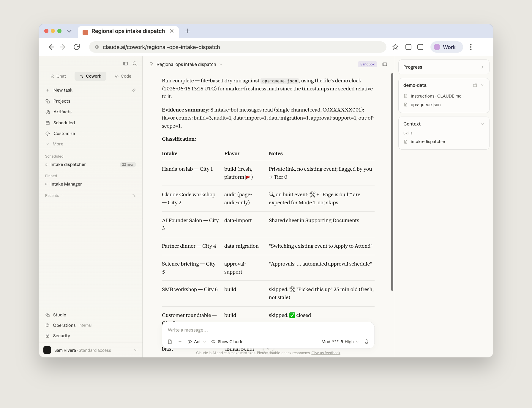Click the 'data-migration' flavor cell
Screen dimensions: 532x408
[241, 246]
